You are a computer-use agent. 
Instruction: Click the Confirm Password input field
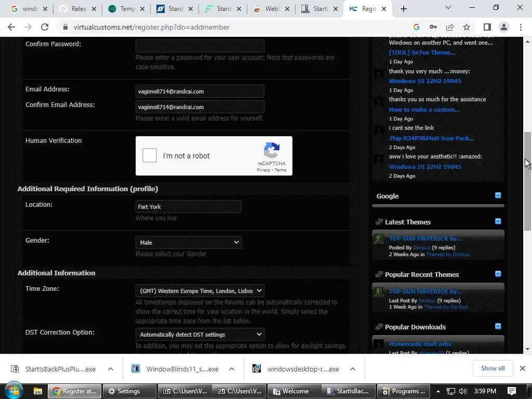[x=200, y=46]
